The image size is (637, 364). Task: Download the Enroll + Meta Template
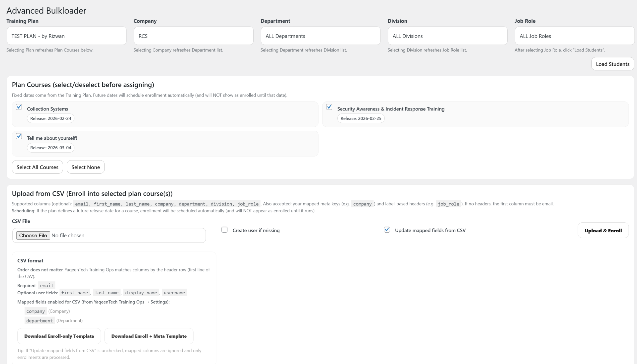[149, 336]
